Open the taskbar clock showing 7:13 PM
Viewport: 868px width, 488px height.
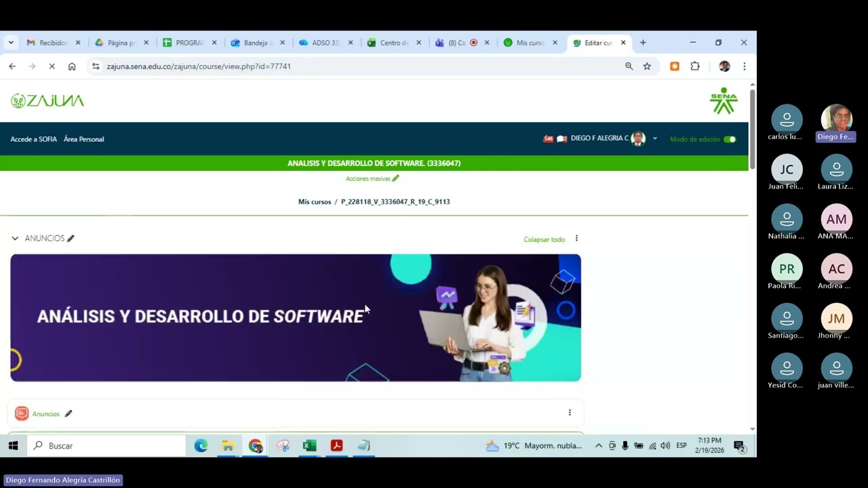pyautogui.click(x=709, y=445)
